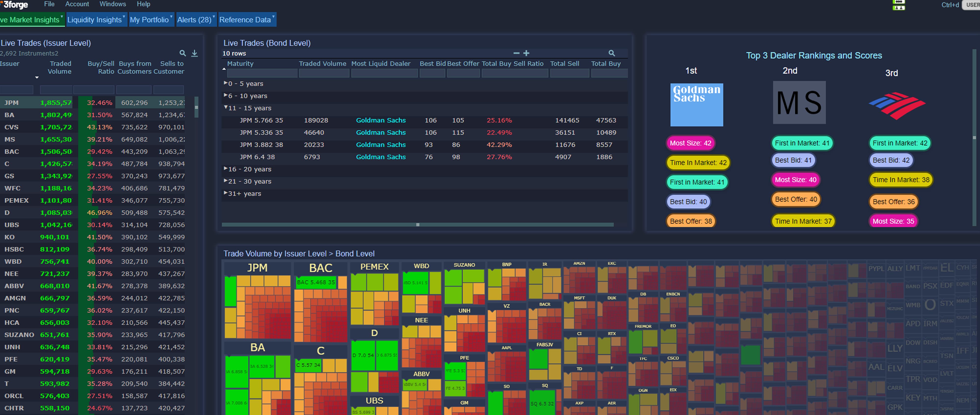Search the Issuer Level trades table
Image resolution: width=980 pixels, height=415 pixels.
pos(183,53)
